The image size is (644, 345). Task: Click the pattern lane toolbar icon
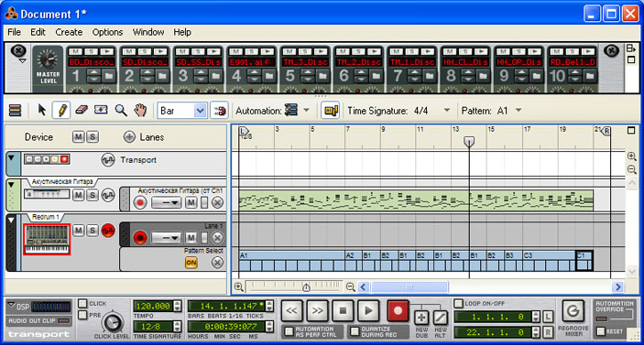click(330, 111)
